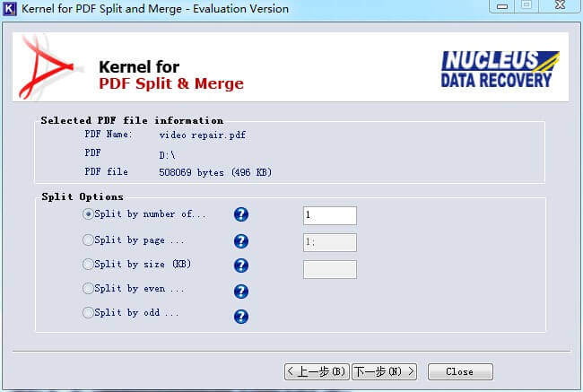Image resolution: width=583 pixels, height=392 pixels.
Task: Click the PDF Name: label
Action: tap(109, 135)
